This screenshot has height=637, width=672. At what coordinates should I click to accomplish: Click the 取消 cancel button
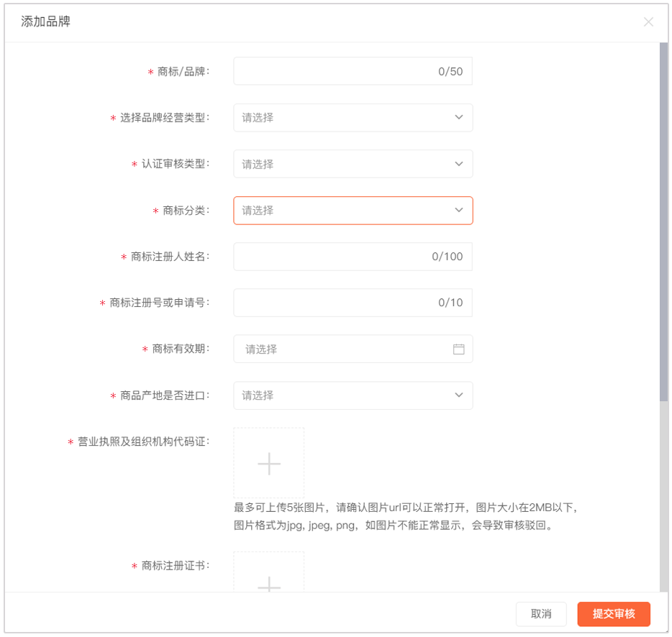click(541, 614)
